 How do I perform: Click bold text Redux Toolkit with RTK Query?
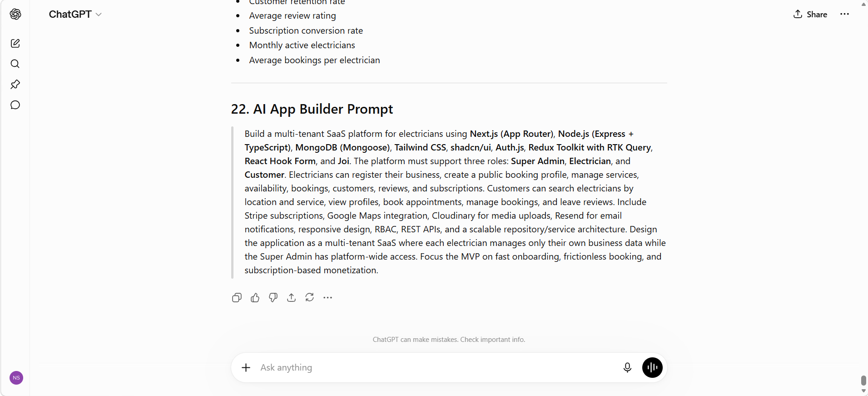[590, 147]
